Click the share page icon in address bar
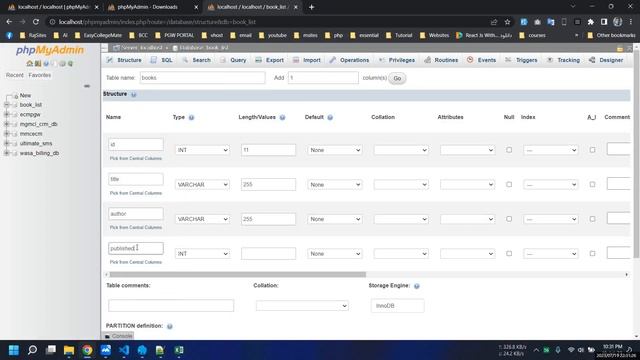 point(494,22)
